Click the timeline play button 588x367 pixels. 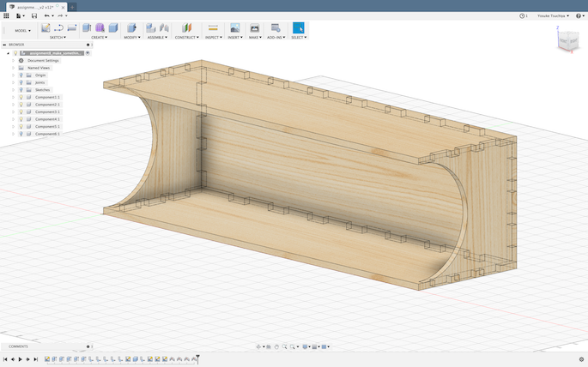coord(20,359)
